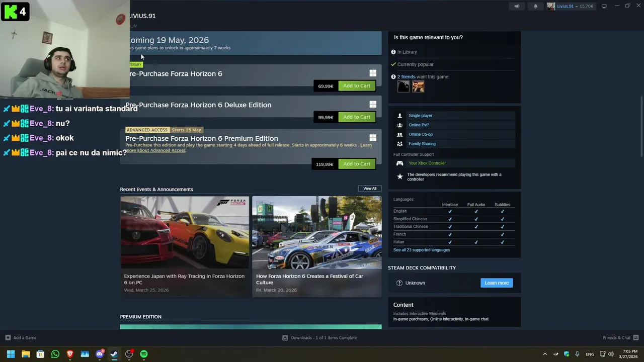Click the 'Simplified Chinese' language row

click(454, 219)
